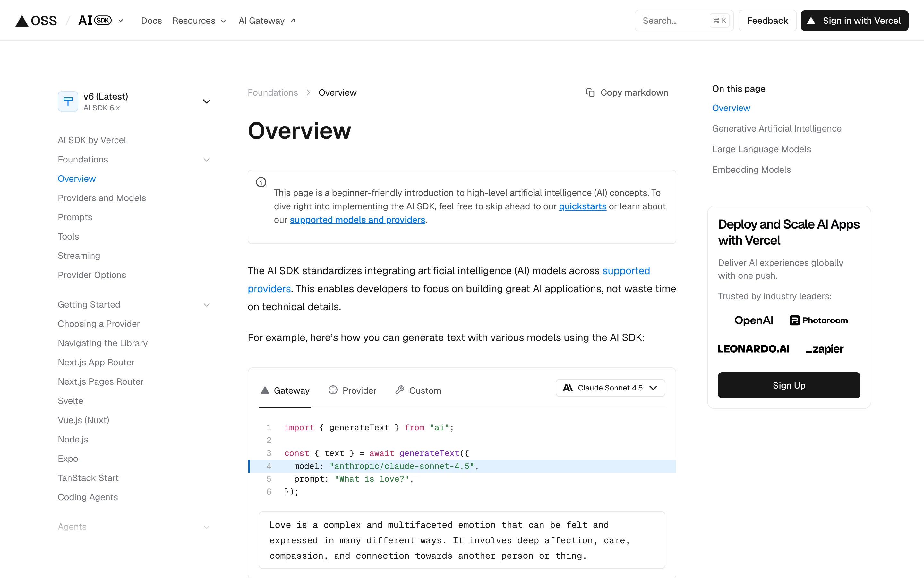Open the v6 (Latest) version selector
Viewport: 924px width, 578px height.
pyautogui.click(x=134, y=101)
